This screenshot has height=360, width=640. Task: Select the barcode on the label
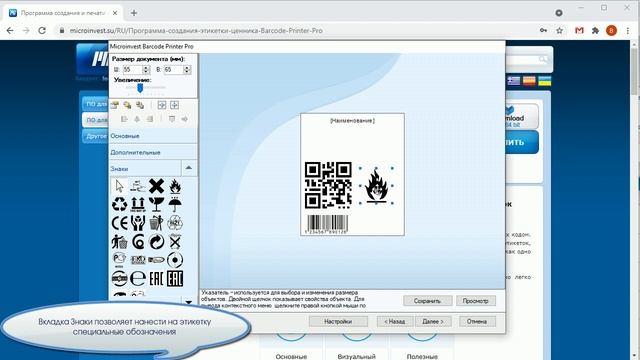click(x=327, y=224)
